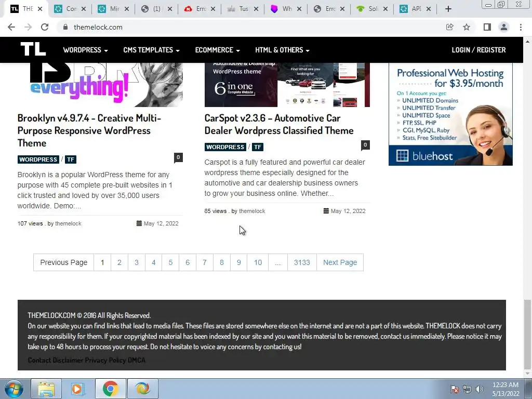Close the Con tab
532x399 pixels.
click(84, 9)
